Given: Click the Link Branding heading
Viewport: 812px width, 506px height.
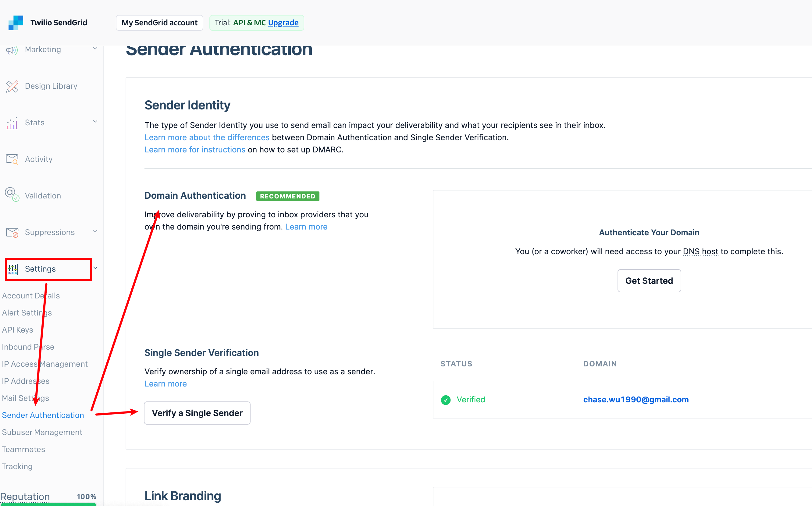Looking at the screenshot, I should tap(183, 496).
